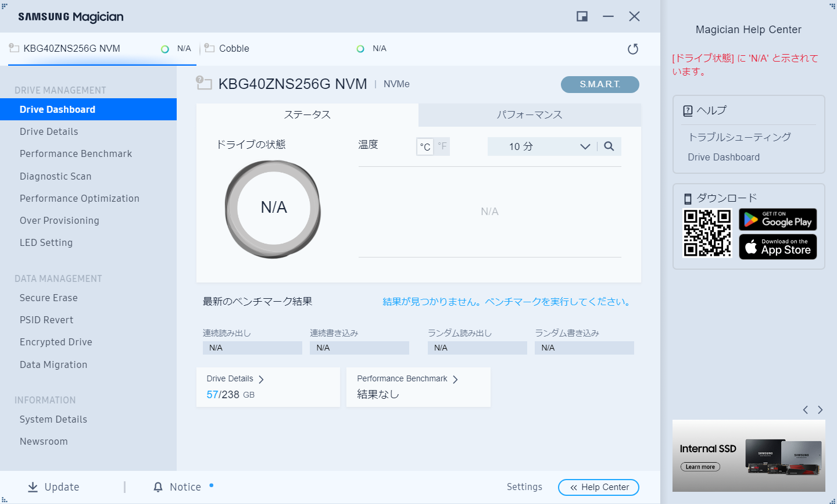Click the drive icon next to Cobble
Viewport: 837px width, 504px height.
coord(209,48)
